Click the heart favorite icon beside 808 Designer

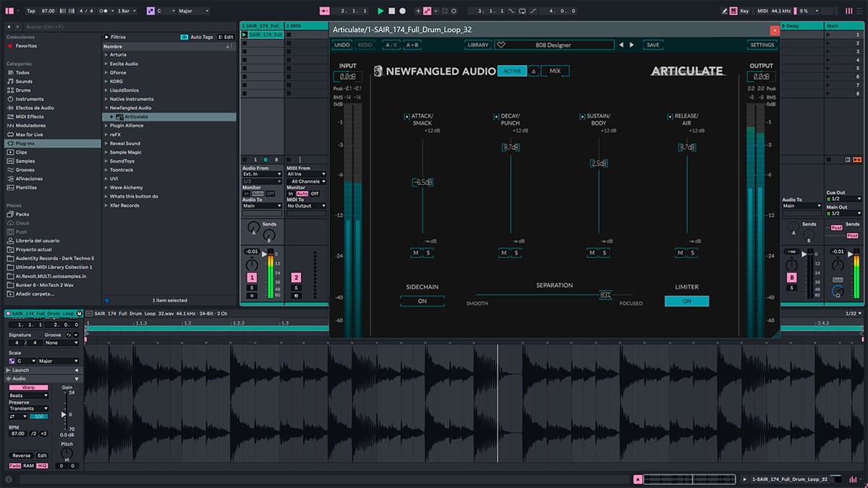[x=501, y=45]
